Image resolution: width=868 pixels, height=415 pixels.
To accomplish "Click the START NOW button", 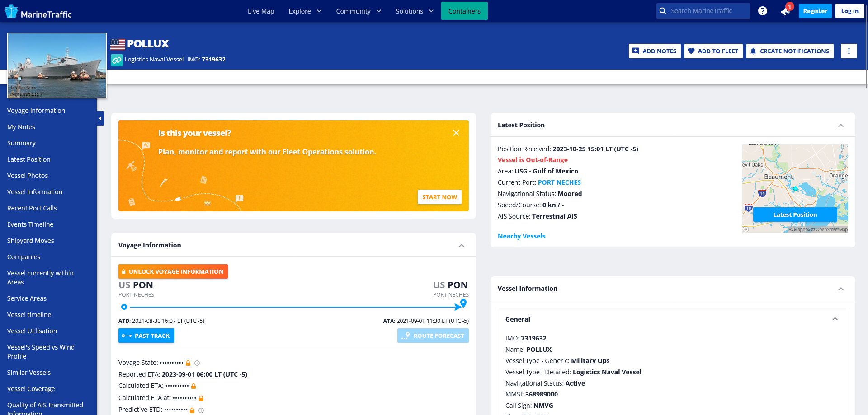I will [439, 197].
